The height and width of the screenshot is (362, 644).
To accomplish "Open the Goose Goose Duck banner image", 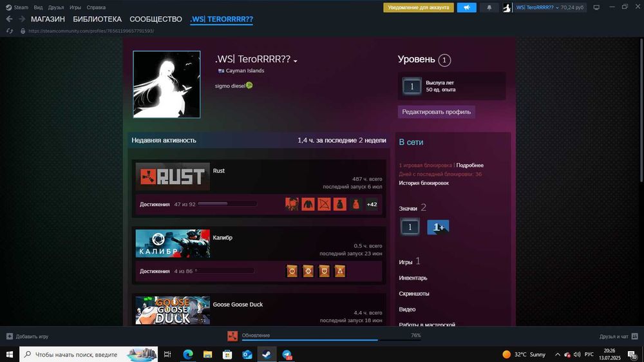I will 173,310.
